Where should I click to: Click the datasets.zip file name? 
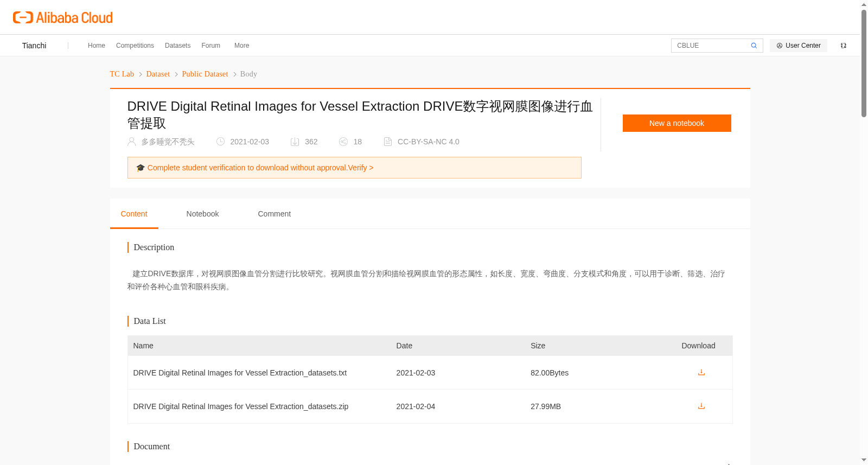(241, 406)
